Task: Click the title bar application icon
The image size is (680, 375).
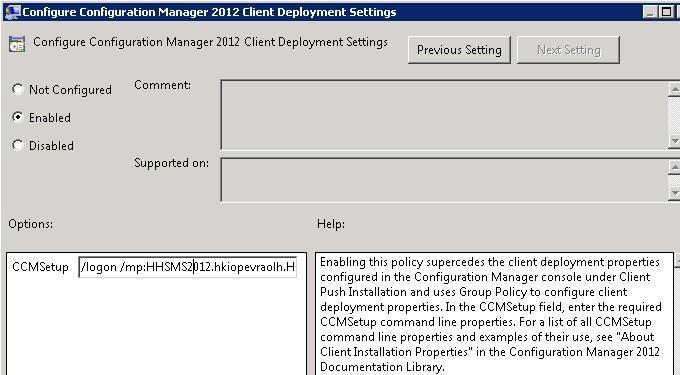Action: [12, 12]
